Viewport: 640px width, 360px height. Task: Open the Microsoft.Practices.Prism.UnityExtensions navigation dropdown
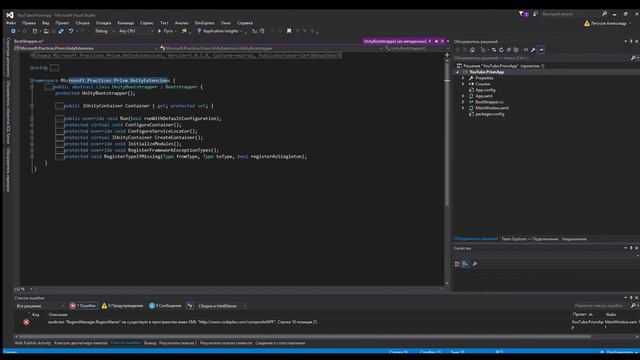point(86,48)
